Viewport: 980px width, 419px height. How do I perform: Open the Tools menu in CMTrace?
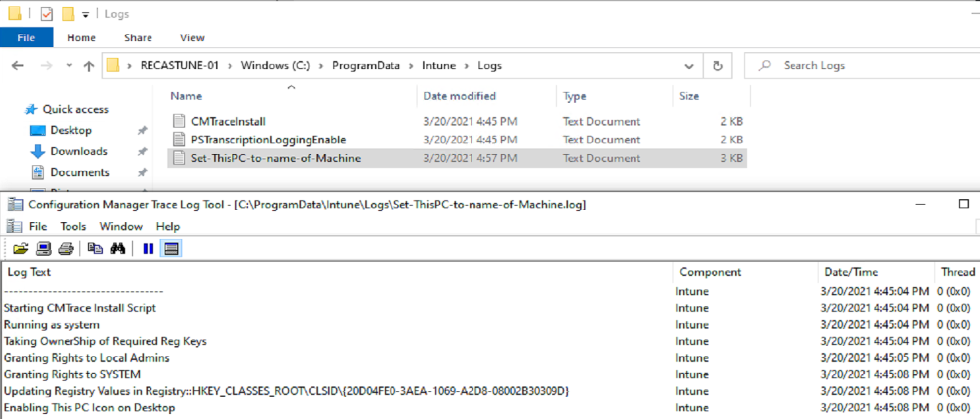click(x=73, y=226)
